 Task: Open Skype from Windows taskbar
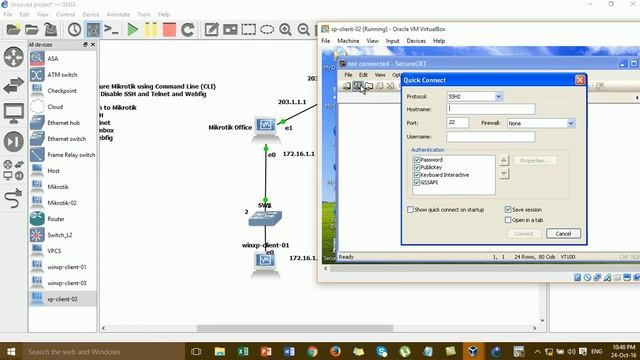tap(382, 351)
